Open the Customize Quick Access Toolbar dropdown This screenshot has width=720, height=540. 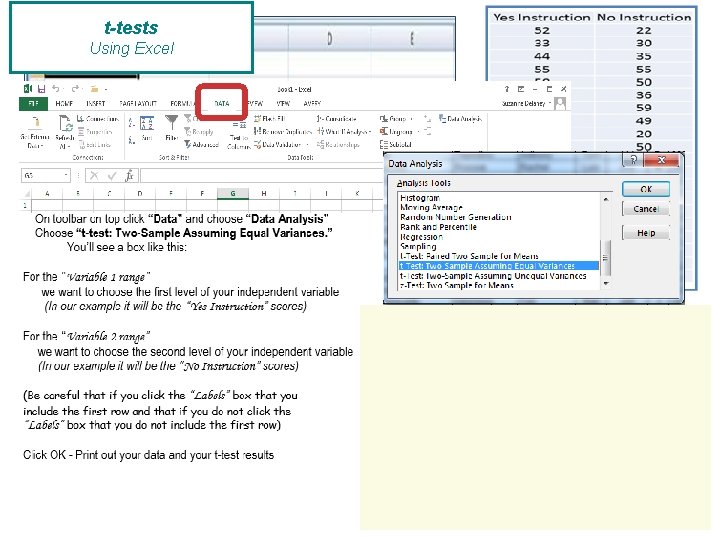click(106, 89)
